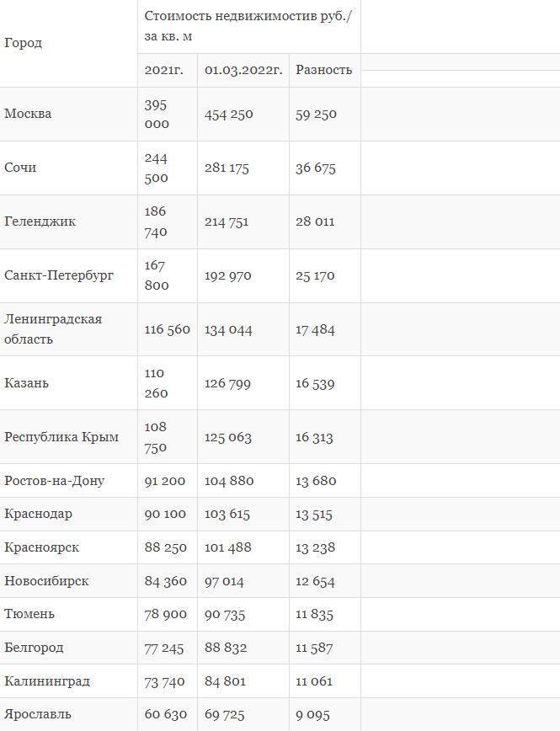Click the 36 675 difference value

[x=315, y=168]
